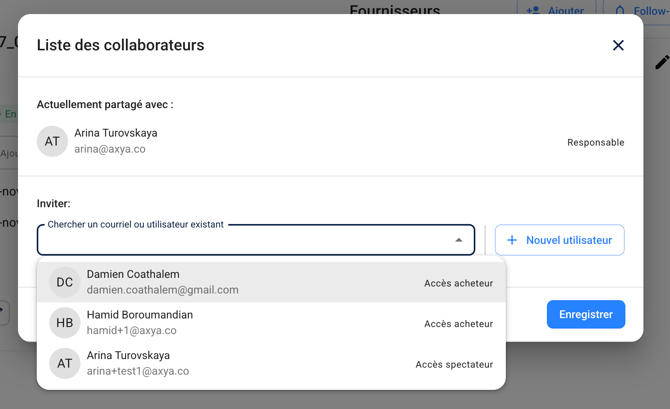
Task: Click the bell icon on Follow button
Action: (x=619, y=10)
